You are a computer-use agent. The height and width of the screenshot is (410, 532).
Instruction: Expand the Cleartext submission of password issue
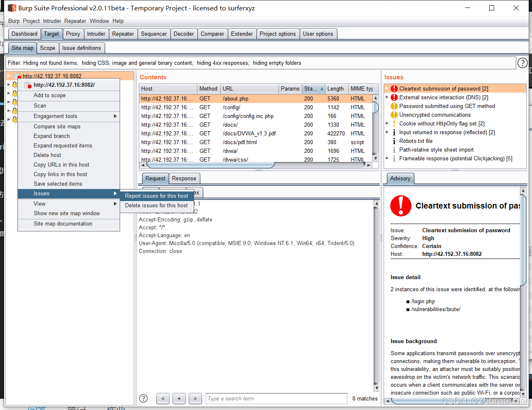[387, 88]
